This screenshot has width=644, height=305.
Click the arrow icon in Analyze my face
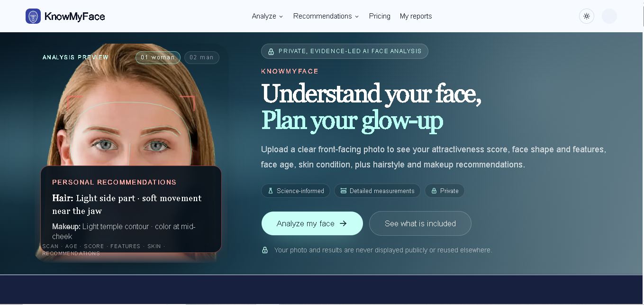pos(343,223)
